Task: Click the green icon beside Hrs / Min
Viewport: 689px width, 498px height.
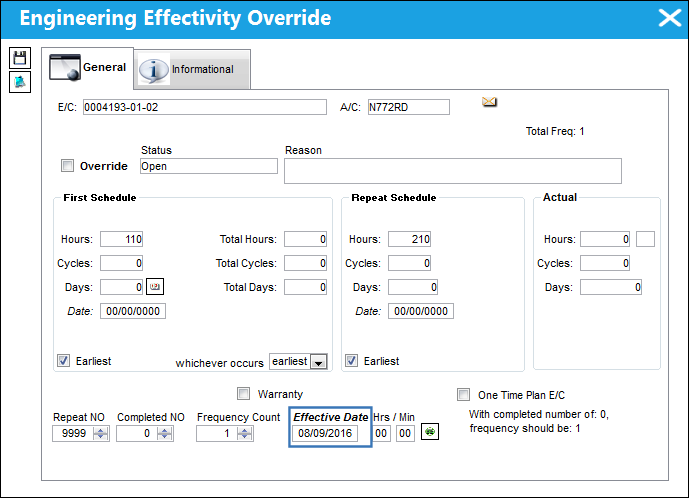Action: [430, 432]
